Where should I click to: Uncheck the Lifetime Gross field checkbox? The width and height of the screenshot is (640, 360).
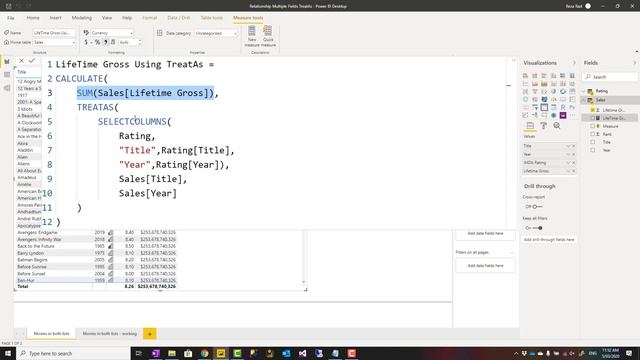point(593,110)
